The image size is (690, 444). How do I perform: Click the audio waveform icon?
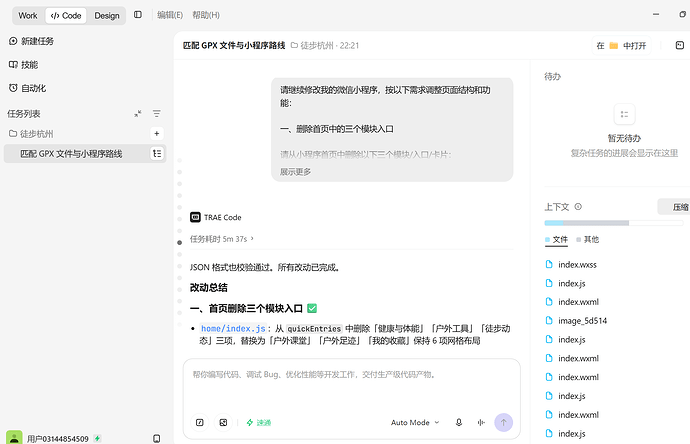(x=481, y=422)
